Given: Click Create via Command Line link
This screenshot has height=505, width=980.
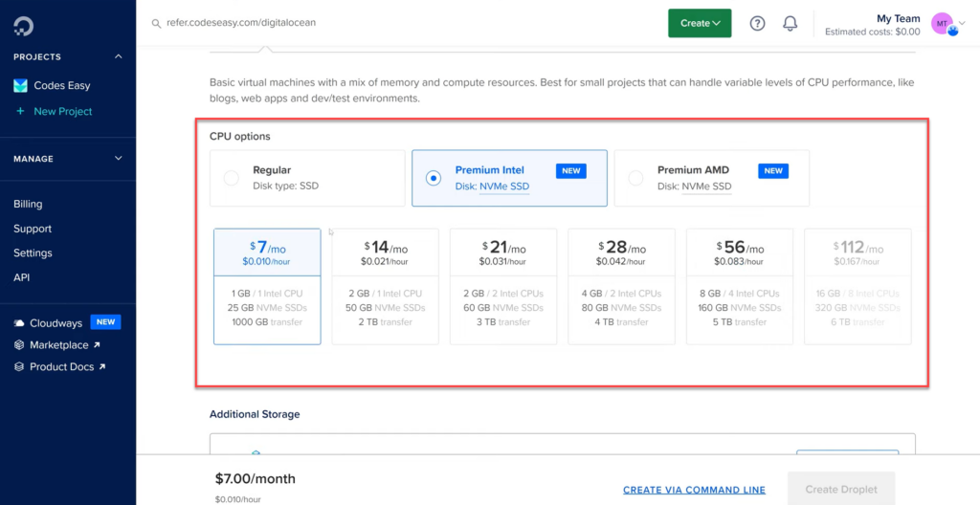Looking at the screenshot, I should point(695,490).
